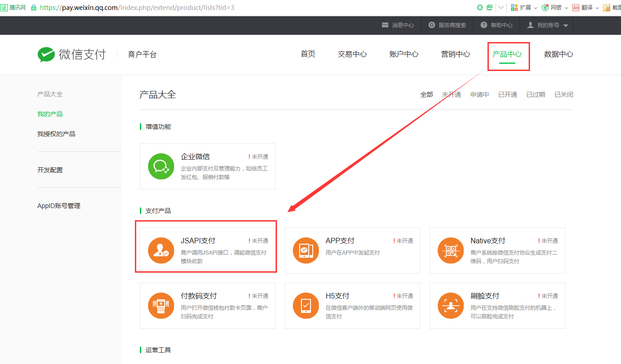Image resolution: width=621 pixels, height=364 pixels.
Task: Select AppID账号管理 in left sidebar
Action: click(59, 206)
